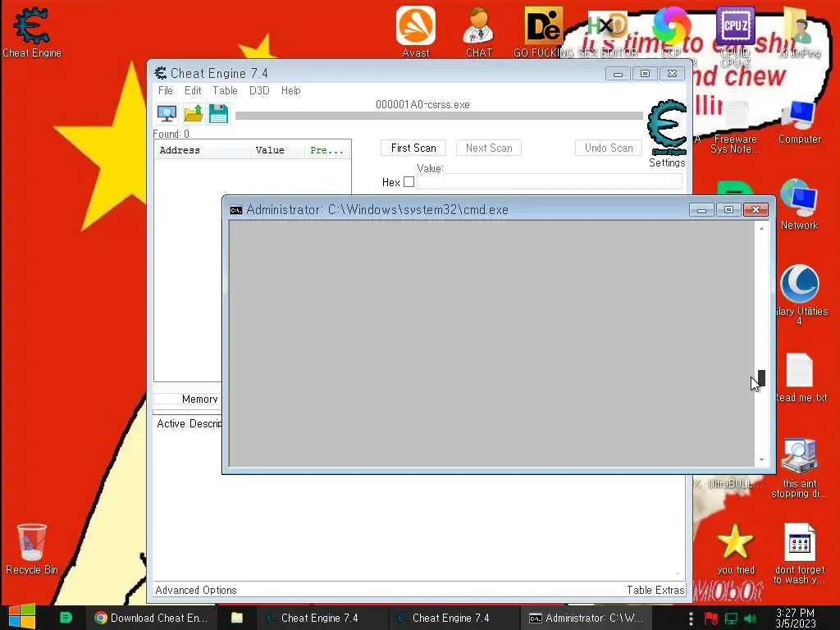This screenshot has width=840, height=630.
Task: Click the Windows Start button
Action: (x=22, y=618)
